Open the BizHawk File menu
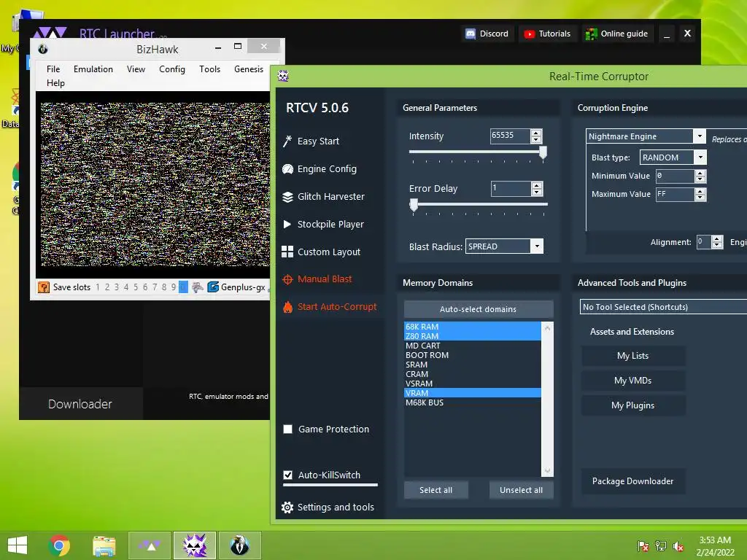The width and height of the screenshot is (747, 560). (53, 69)
